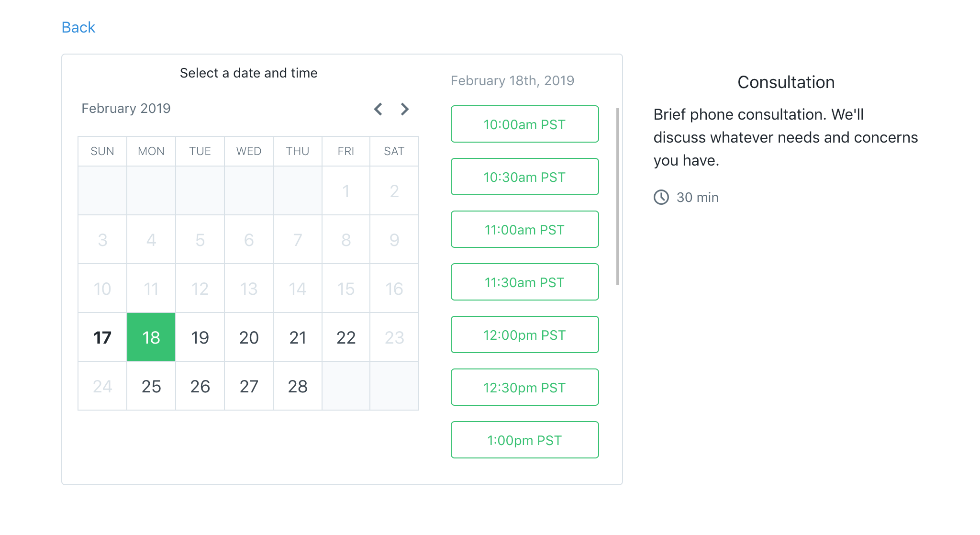Advance to next month with right chevron
This screenshot has height=535, width=980.
pos(405,109)
